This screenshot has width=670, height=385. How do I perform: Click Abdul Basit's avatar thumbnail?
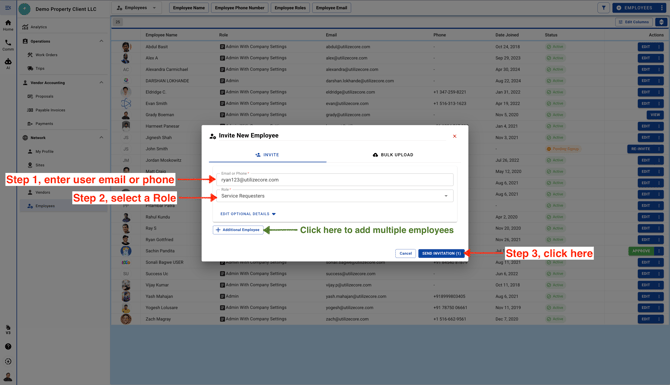pyautogui.click(x=126, y=47)
